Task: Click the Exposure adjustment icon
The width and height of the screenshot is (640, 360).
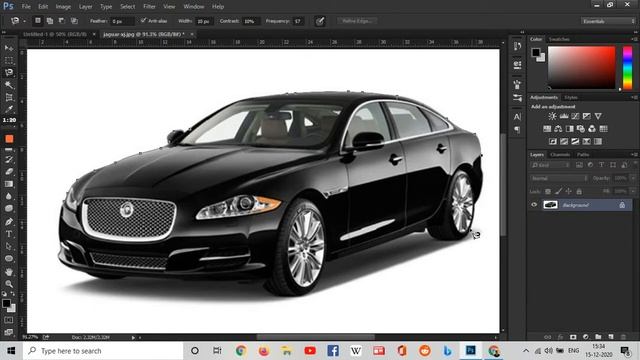Action: (x=587, y=116)
